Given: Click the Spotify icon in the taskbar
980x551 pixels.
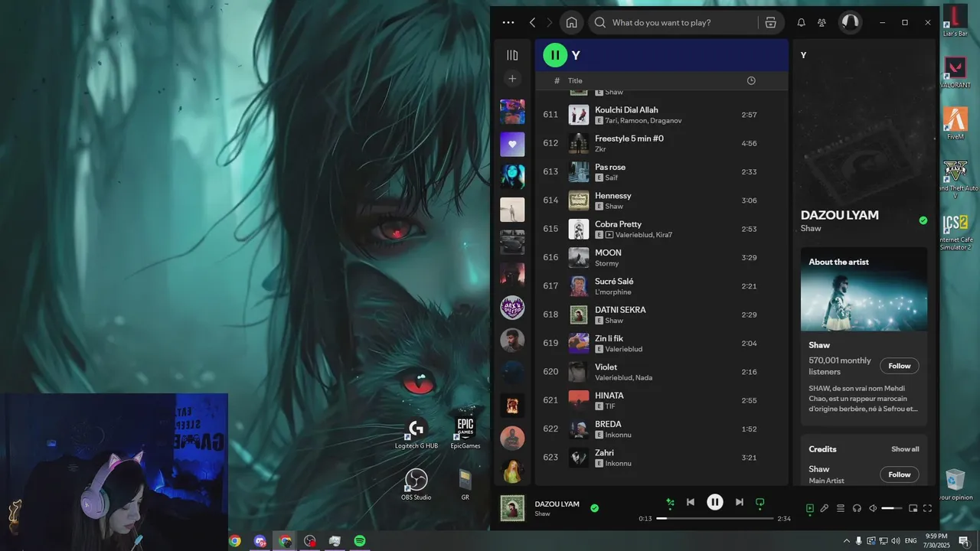Looking at the screenshot, I should 359,541.
